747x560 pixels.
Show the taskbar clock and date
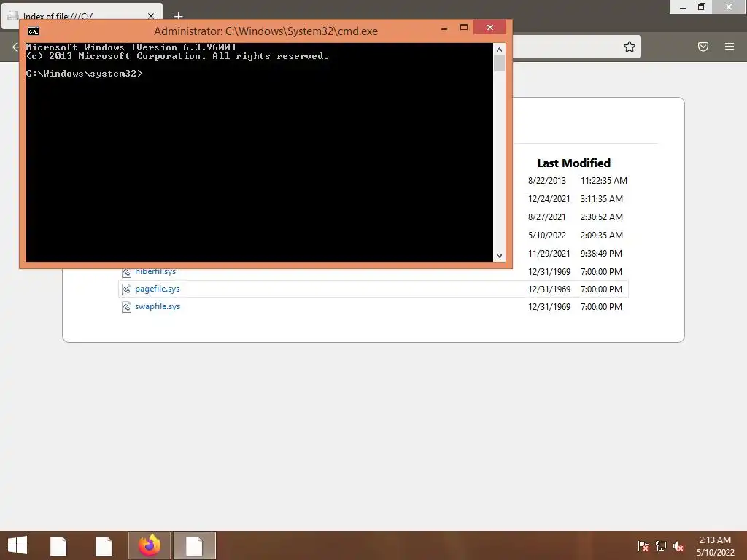715,546
